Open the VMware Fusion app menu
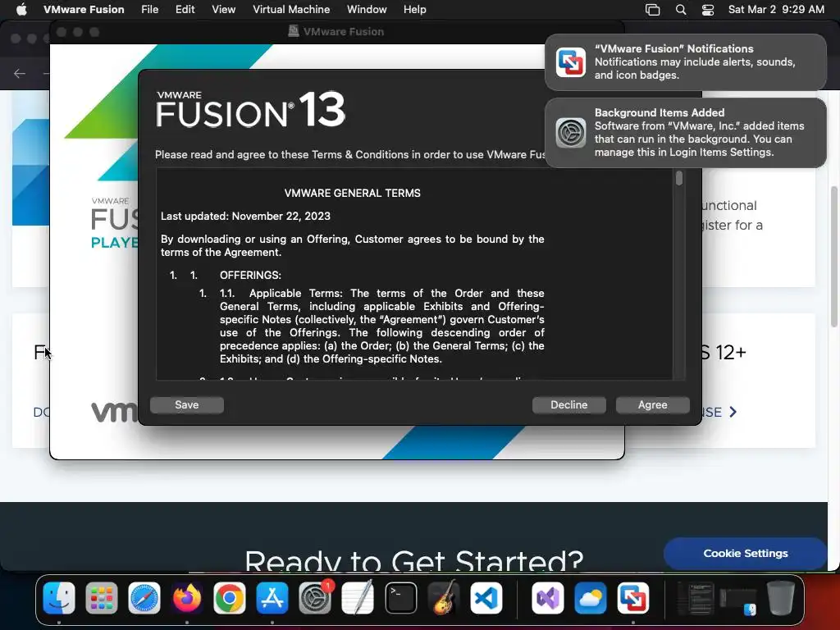This screenshot has height=630, width=840. coord(84,10)
